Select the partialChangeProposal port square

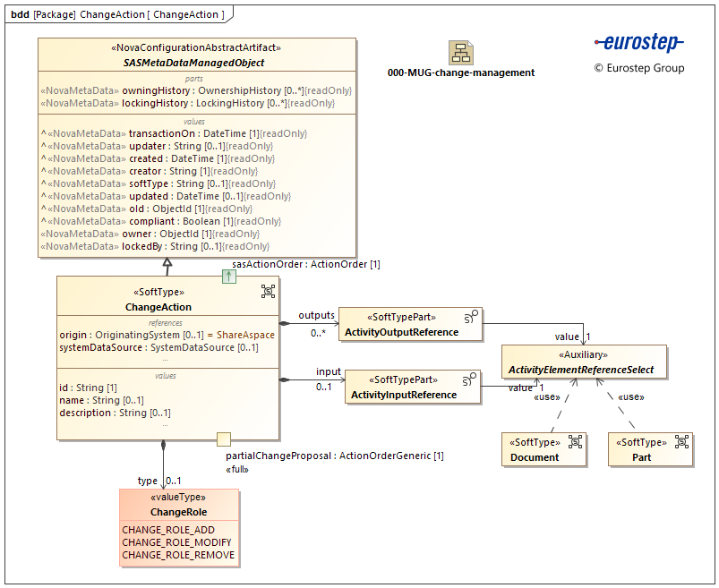tap(224, 439)
